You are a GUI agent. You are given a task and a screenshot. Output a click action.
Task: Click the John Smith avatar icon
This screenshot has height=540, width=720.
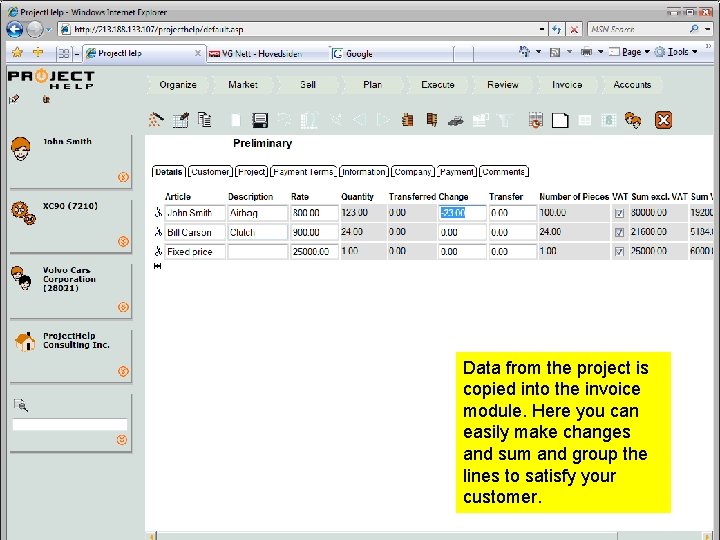tap(21, 149)
